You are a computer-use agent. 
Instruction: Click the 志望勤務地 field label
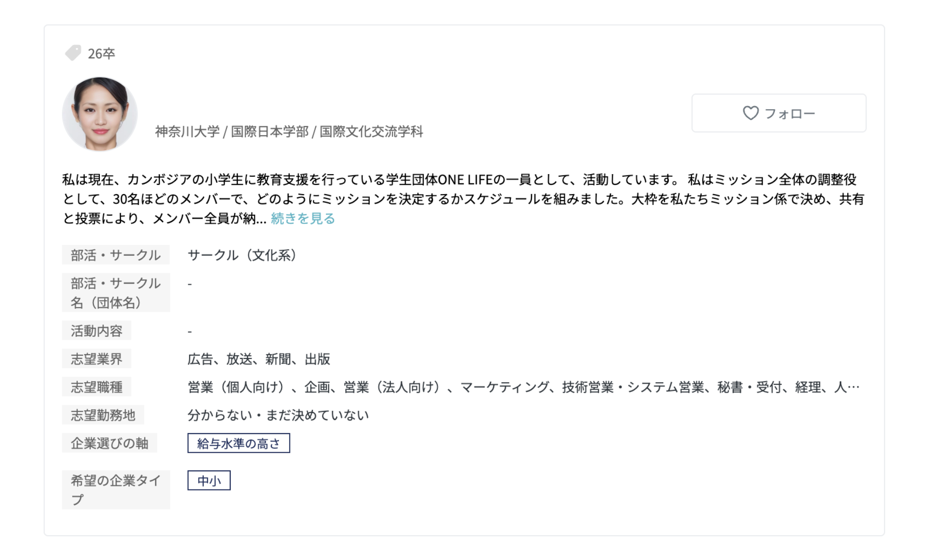(x=103, y=415)
